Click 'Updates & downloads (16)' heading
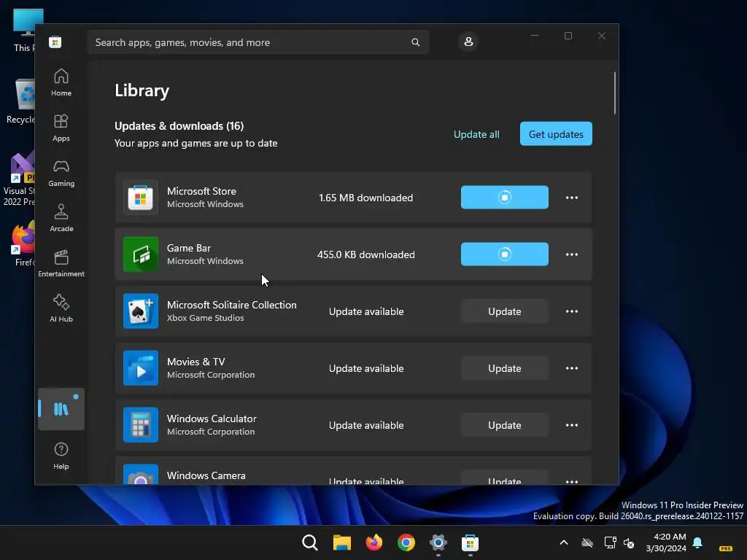This screenshot has width=747, height=560. 179,125
